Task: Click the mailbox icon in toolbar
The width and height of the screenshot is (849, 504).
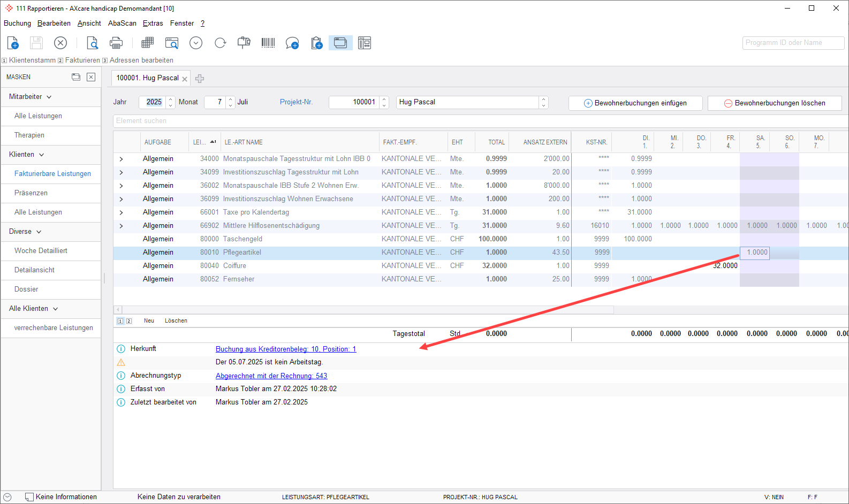Action: pyautogui.click(x=244, y=43)
